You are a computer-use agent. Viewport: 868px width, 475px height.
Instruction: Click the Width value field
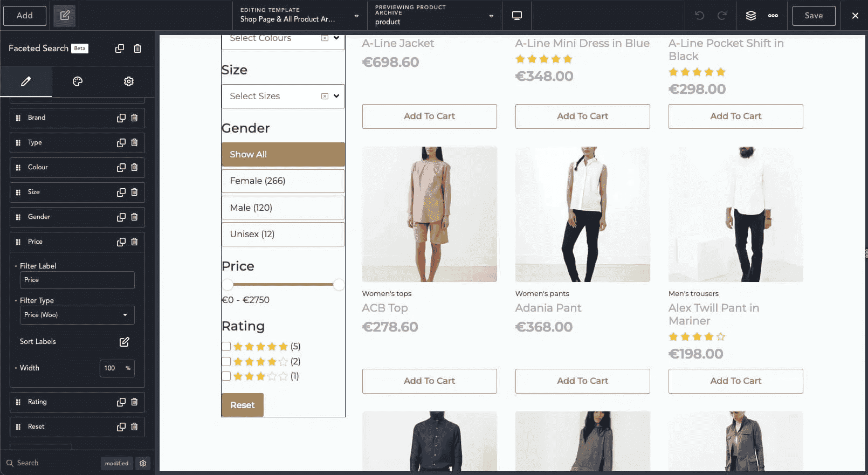pos(117,368)
